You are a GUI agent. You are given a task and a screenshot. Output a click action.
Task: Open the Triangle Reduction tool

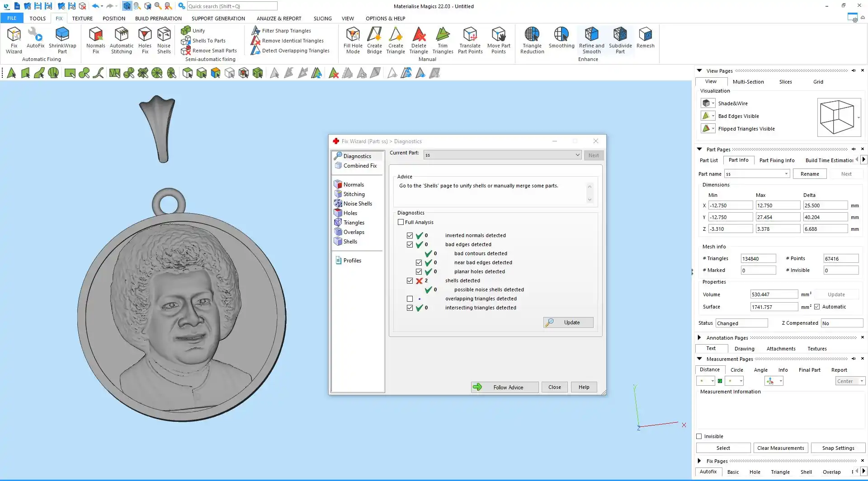point(532,40)
